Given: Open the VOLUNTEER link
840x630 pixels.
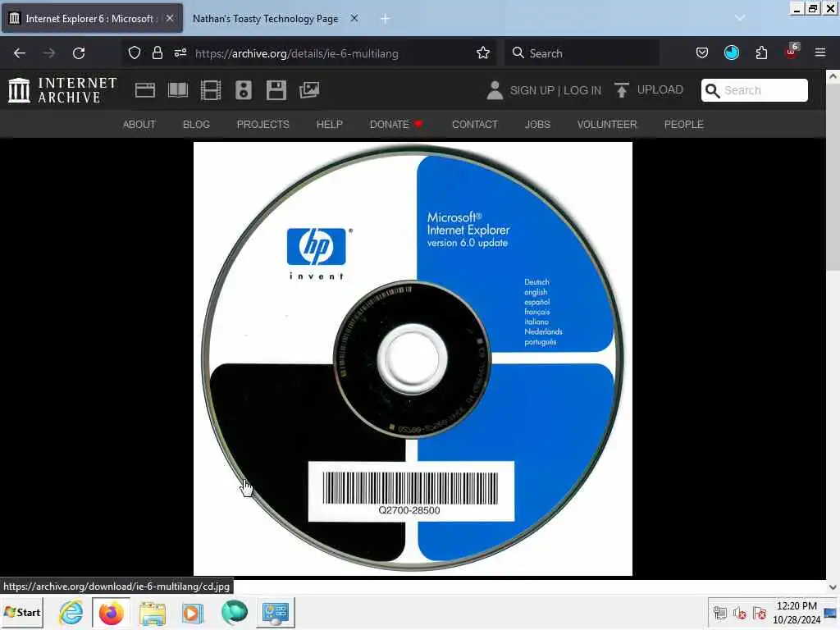Looking at the screenshot, I should [x=607, y=125].
